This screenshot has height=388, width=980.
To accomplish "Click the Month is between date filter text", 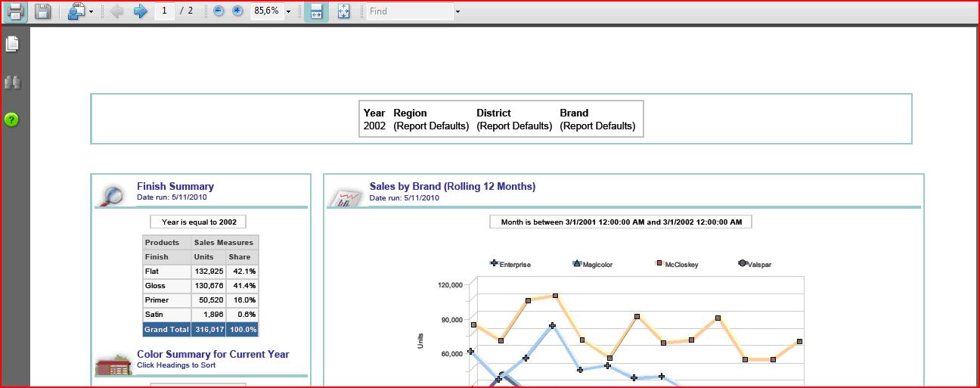I will click(x=622, y=222).
